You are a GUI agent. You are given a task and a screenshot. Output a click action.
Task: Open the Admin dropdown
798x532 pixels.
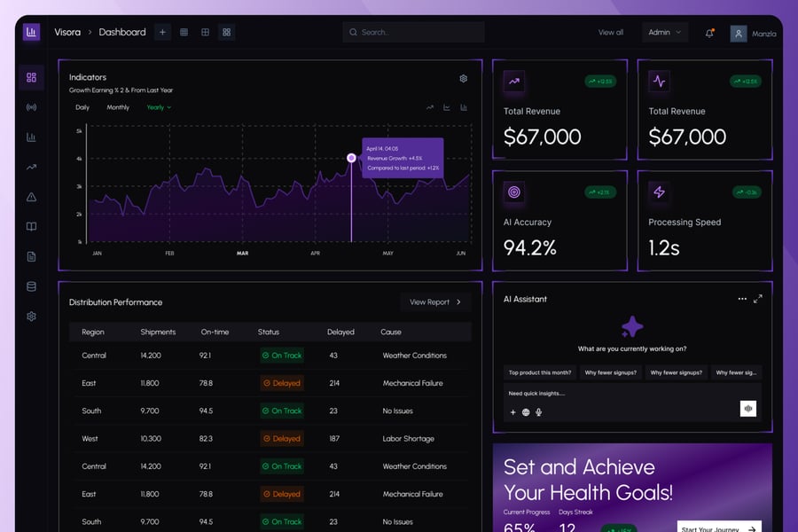[x=665, y=32]
